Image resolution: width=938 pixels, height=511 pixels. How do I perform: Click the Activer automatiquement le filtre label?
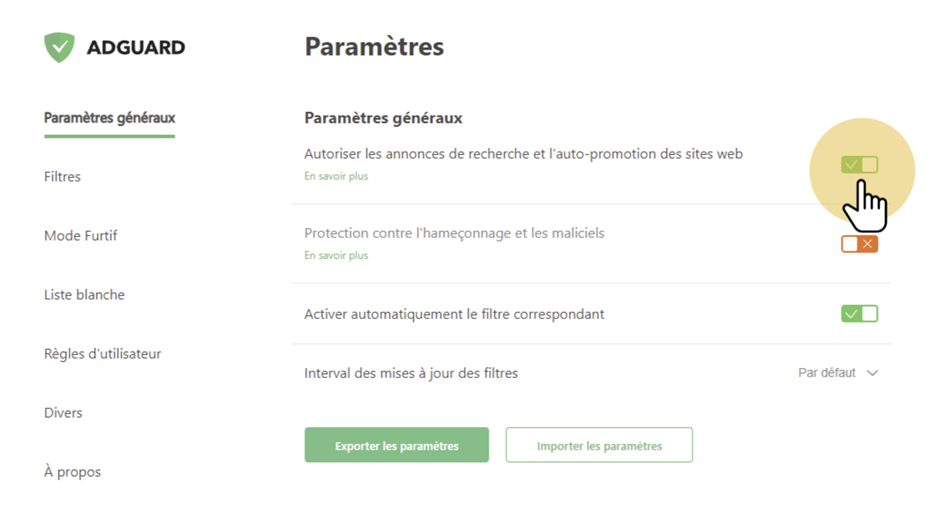point(454,314)
